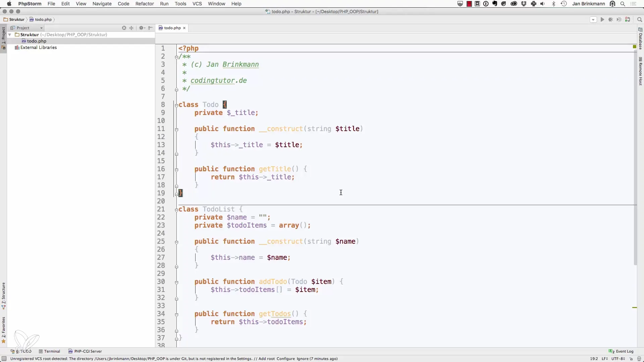
Task: Open Spotlight search in menu bar
Action: click(x=623, y=4)
